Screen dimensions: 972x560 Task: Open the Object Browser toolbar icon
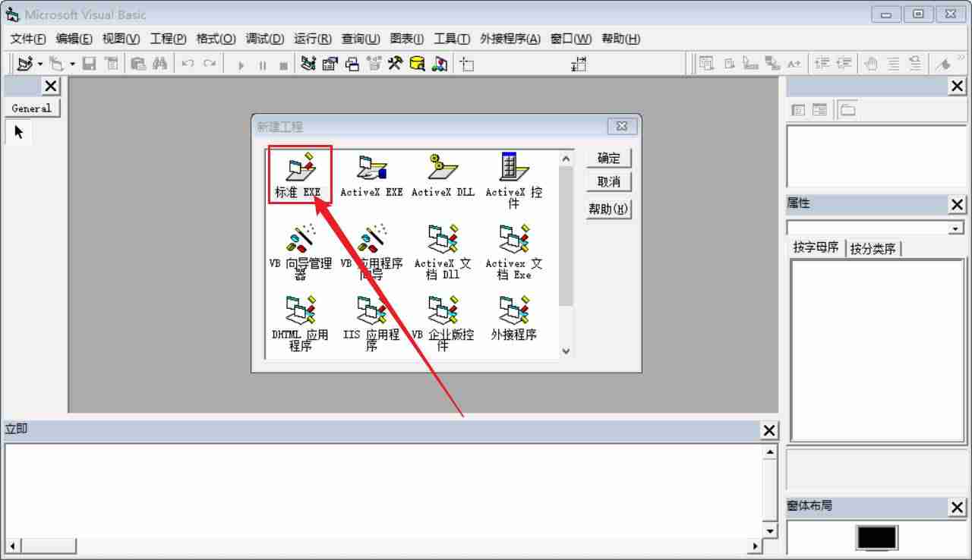[x=373, y=64]
